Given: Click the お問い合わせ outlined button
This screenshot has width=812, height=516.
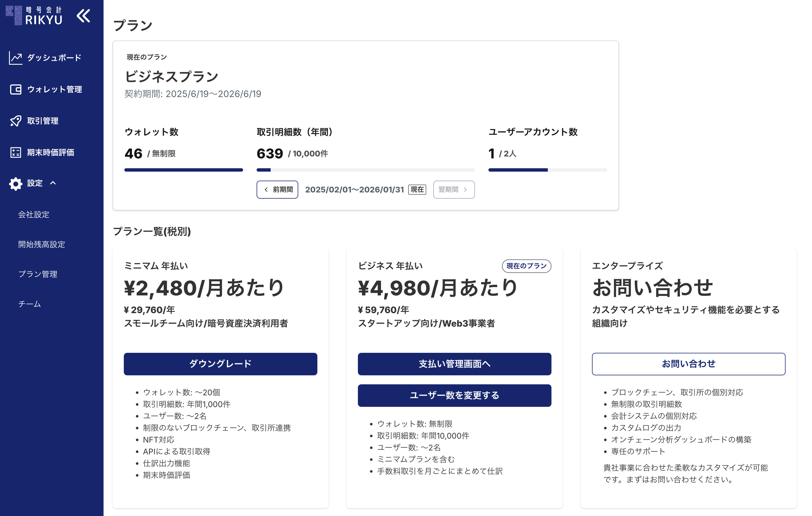Looking at the screenshot, I should point(688,364).
